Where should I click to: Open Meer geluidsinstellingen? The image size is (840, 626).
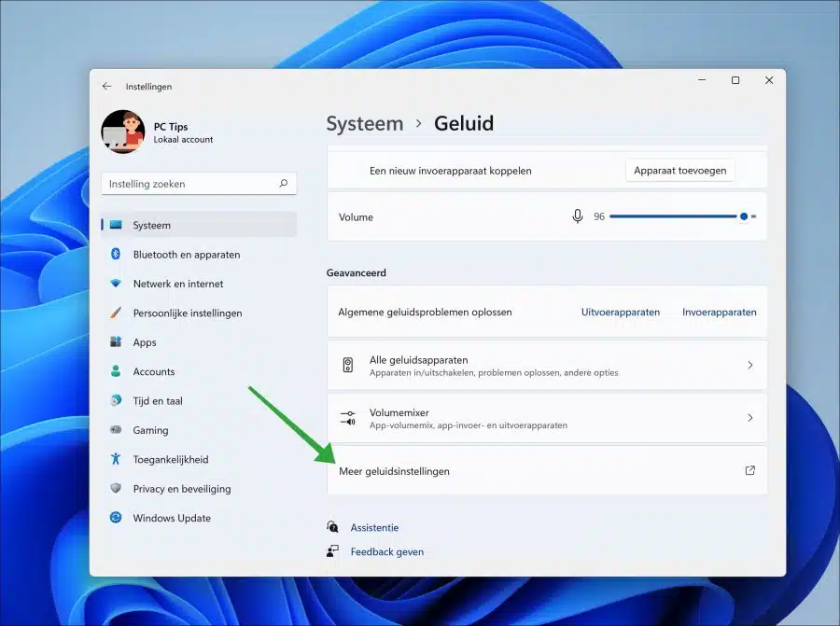click(546, 471)
